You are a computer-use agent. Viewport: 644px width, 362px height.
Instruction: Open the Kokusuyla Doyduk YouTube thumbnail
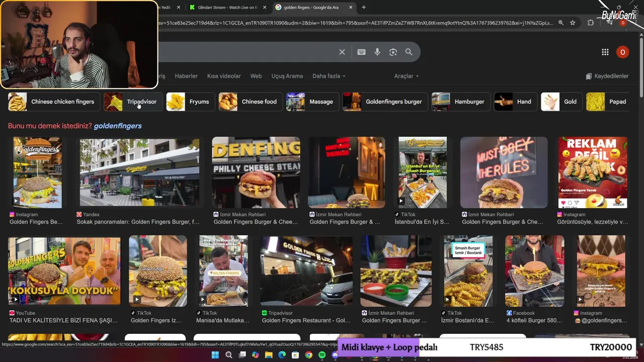pos(64,271)
